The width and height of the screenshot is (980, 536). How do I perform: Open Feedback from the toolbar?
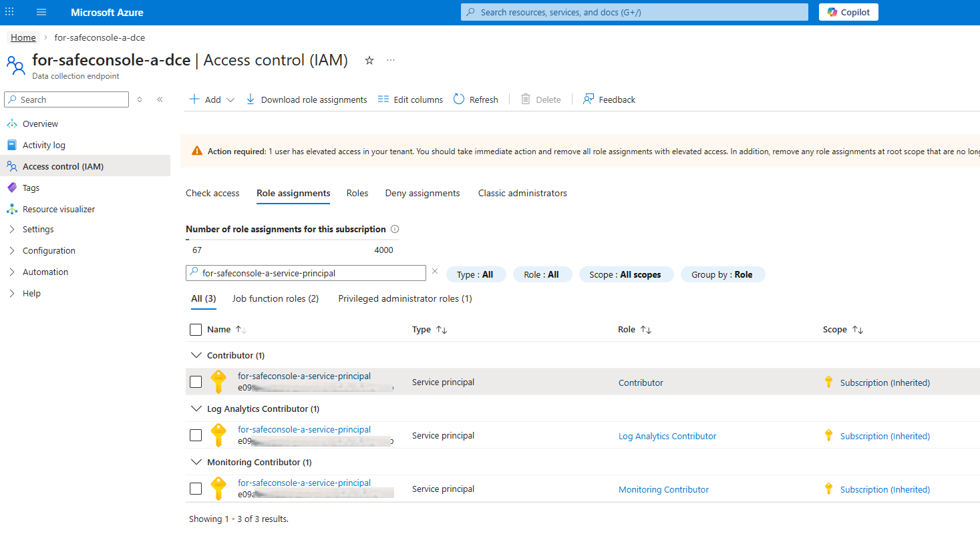(x=609, y=99)
